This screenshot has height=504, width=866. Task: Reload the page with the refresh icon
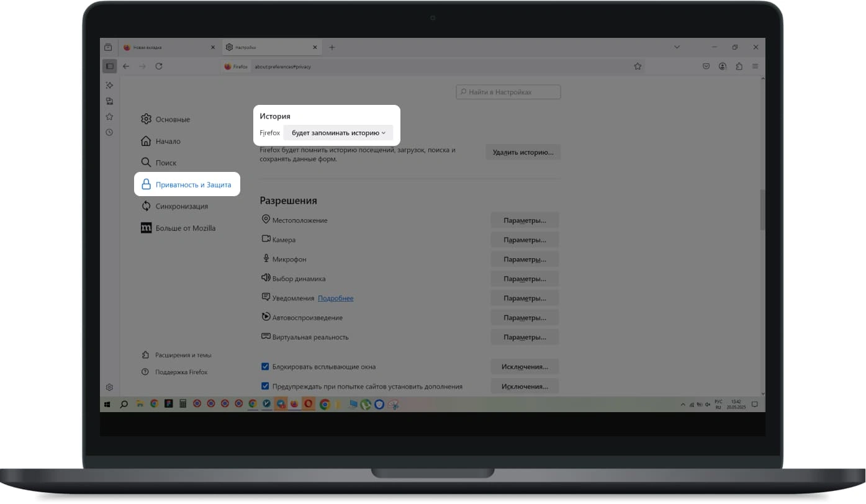point(159,66)
